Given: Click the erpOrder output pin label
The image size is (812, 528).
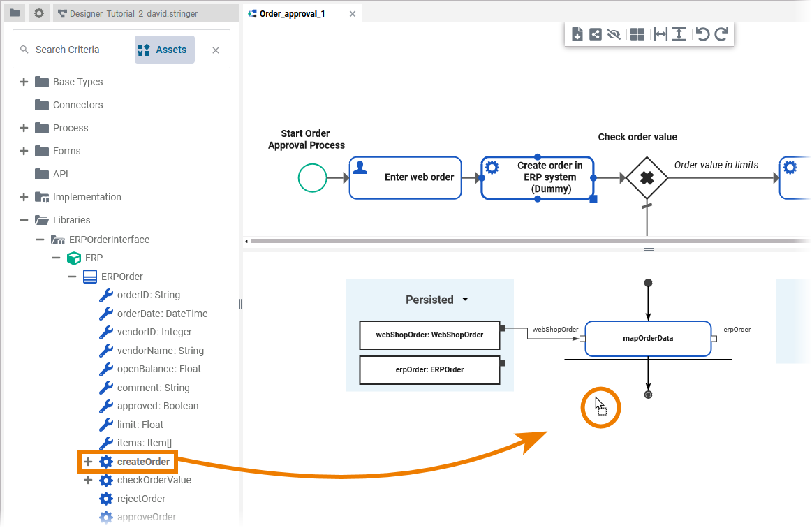Looking at the screenshot, I should tap(737, 330).
